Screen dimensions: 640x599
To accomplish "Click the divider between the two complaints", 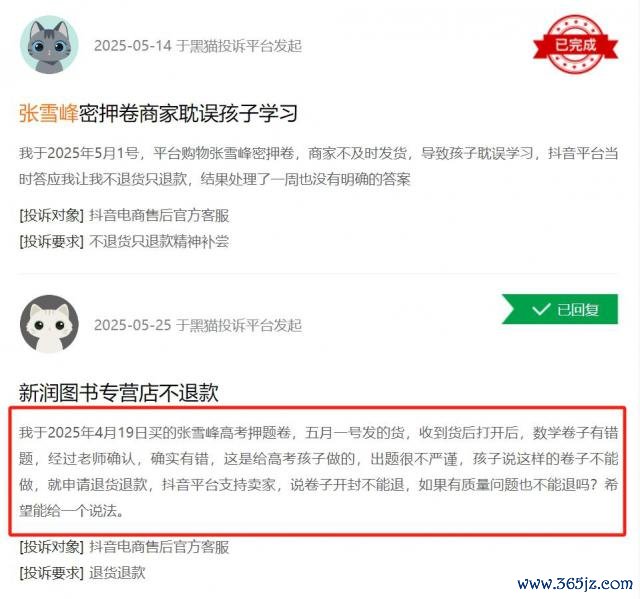I will [x=318, y=274].
